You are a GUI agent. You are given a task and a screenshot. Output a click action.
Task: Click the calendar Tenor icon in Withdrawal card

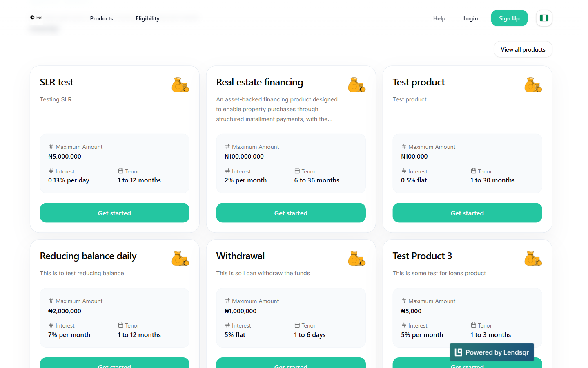(x=297, y=325)
